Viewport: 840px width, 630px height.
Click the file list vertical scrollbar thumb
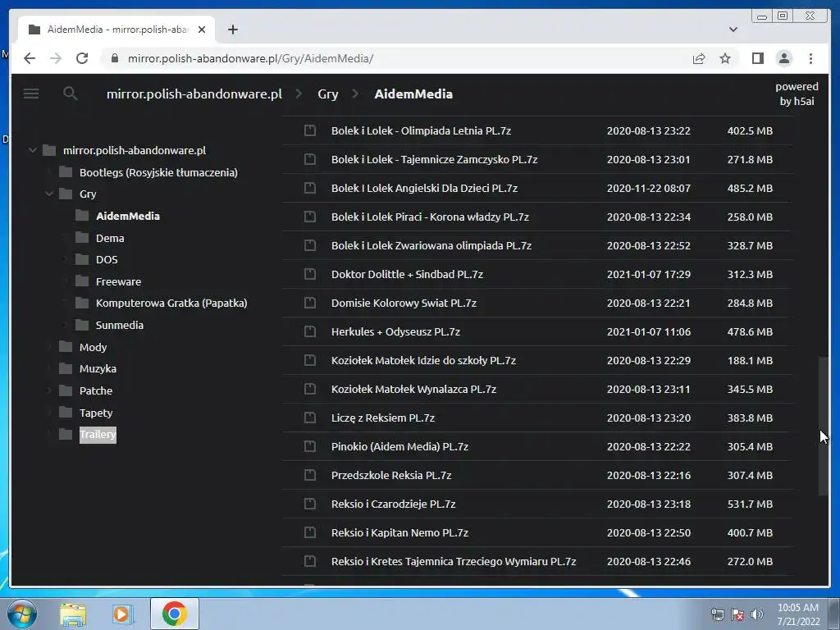[823, 427]
